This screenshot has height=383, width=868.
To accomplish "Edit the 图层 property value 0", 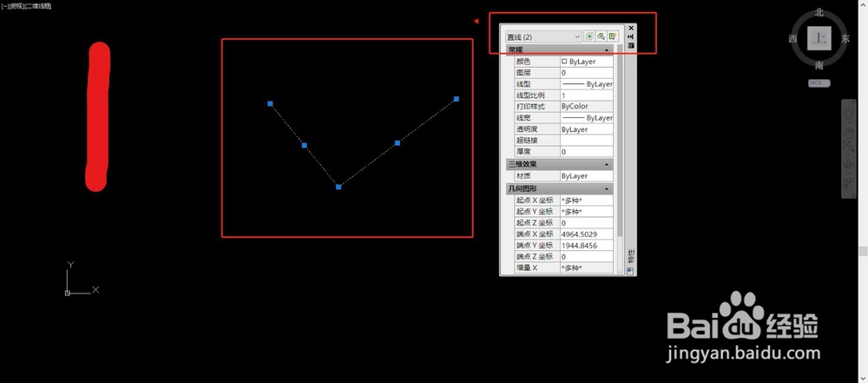I will [586, 73].
